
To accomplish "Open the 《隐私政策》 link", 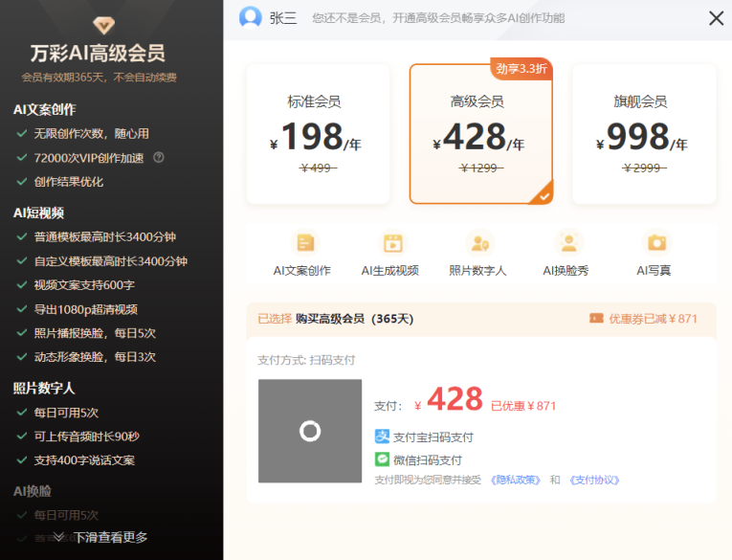I will coord(516,480).
